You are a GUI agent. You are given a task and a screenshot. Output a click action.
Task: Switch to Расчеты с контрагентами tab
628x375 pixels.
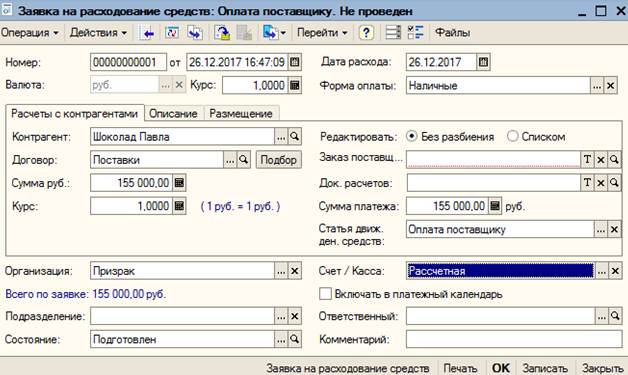(x=74, y=113)
